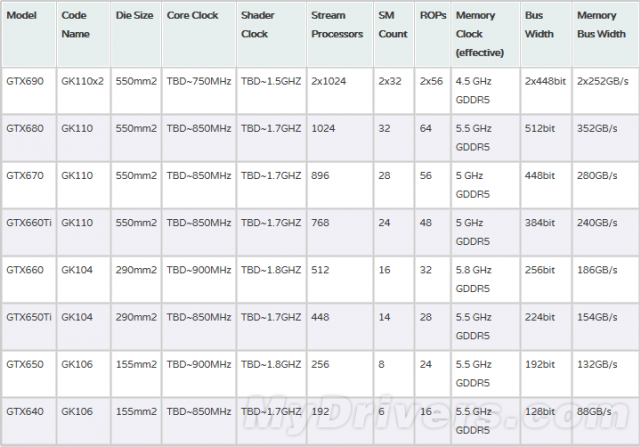Click the 384bit bus width cell
Viewport: 640px width, 447px height.
(546, 232)
